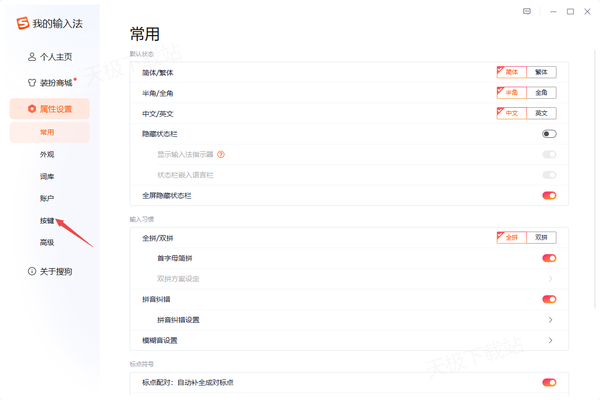
Task: Select 双拼 input mode
Action: coord(541,238)
